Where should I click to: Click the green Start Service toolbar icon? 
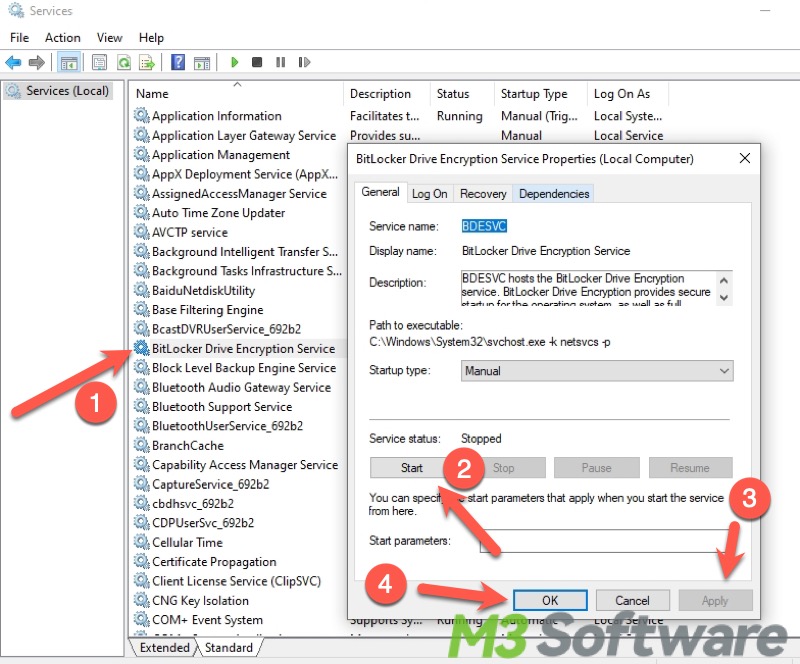pos(234,62)
